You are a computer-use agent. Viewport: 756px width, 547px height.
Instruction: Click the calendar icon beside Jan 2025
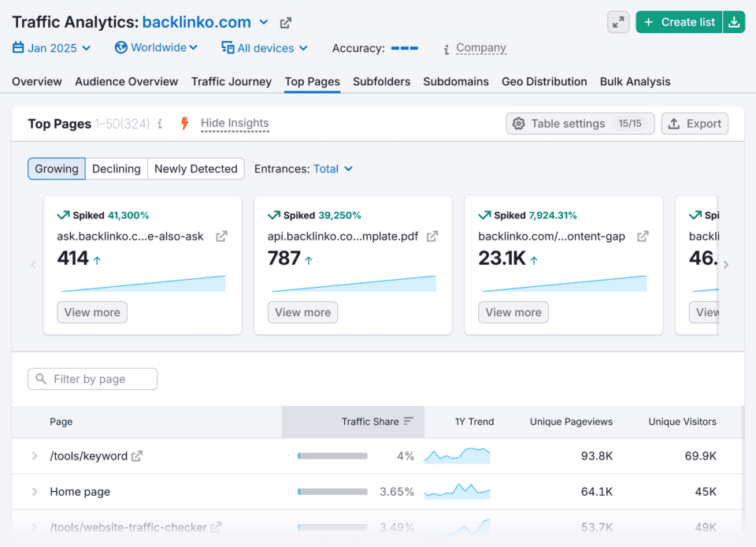coord(17,48)
